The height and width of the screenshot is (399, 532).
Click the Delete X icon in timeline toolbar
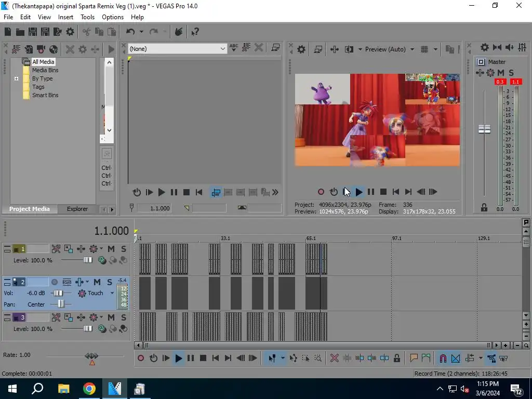[x=335, y=358]
